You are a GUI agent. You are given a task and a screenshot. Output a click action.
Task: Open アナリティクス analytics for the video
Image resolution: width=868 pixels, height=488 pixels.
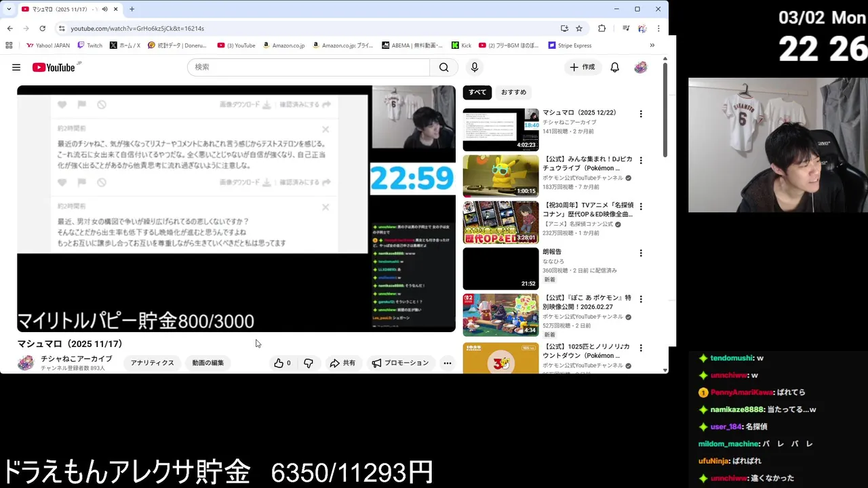[x=153, y=363]
